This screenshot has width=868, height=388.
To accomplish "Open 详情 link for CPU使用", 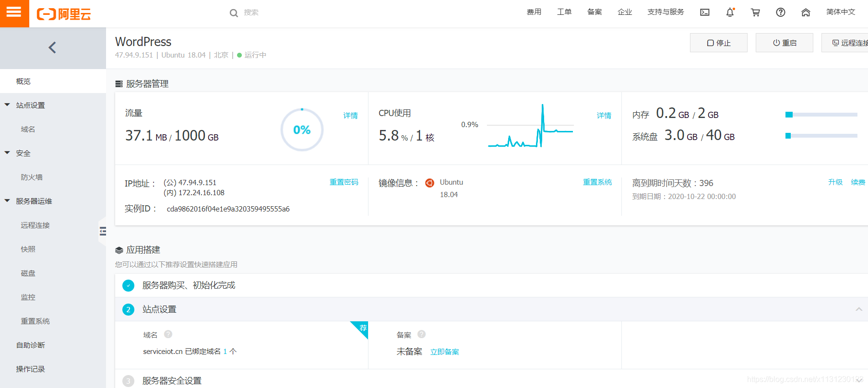I will 604,116.
